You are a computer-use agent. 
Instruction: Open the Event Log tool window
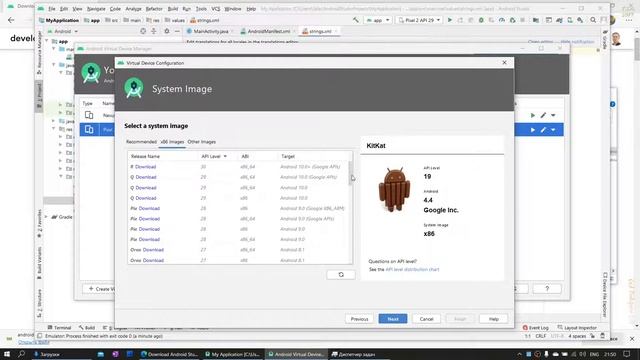coord(536,328)
